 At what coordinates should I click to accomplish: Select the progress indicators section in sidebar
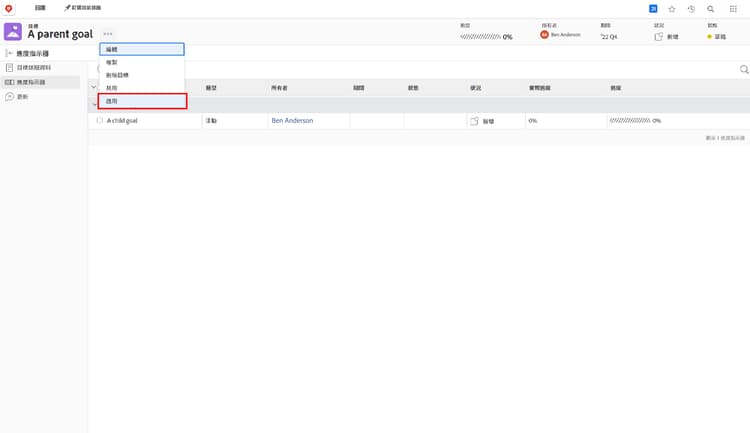point(40,82)
